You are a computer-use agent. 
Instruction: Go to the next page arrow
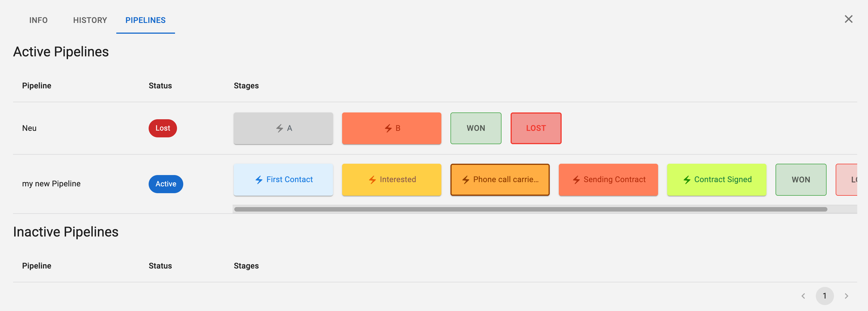tap(846, 296)
